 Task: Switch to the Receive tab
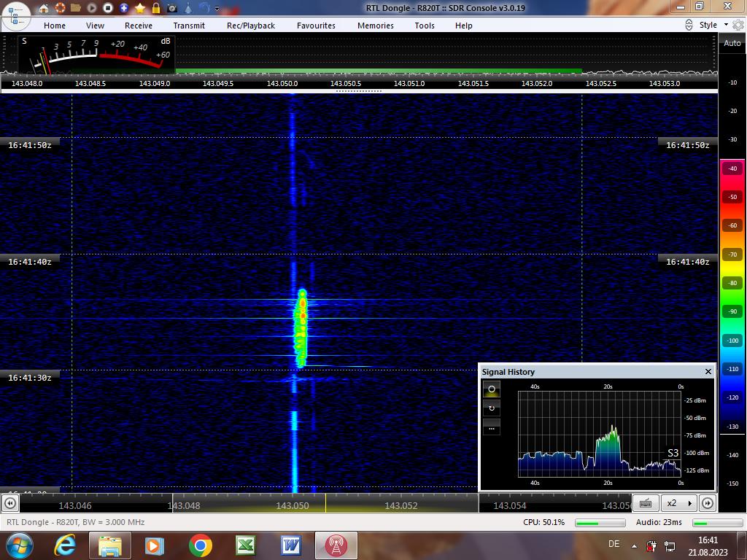[x=139, y=26]
